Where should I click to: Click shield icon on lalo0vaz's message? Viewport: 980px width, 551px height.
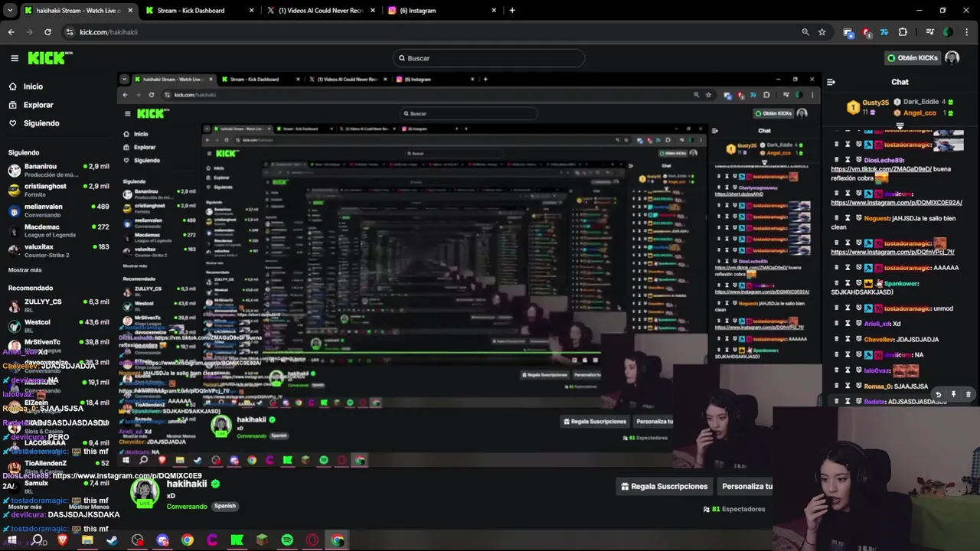pyautogui.click(x=859, y=370)
